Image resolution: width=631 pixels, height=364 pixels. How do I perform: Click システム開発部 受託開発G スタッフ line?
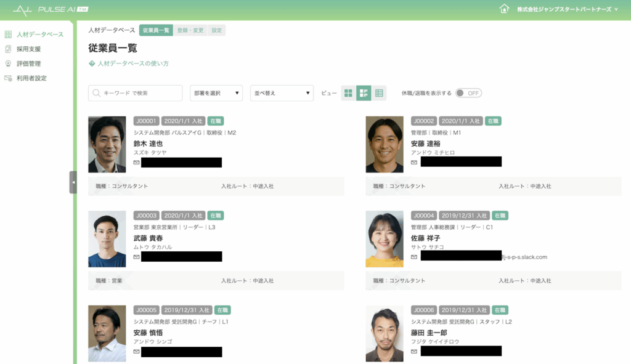(x=461, y=322)
